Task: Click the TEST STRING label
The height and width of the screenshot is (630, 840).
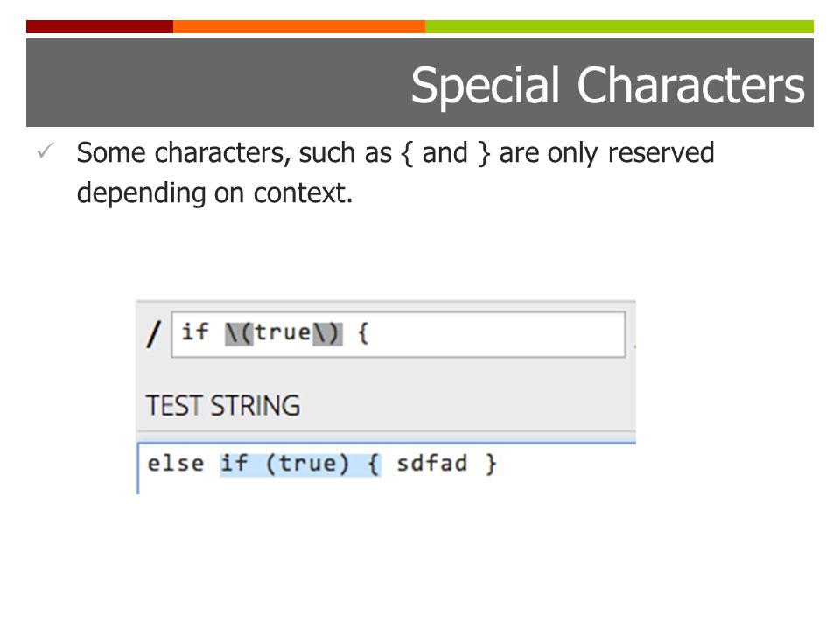Action: [x=223, y=405]
